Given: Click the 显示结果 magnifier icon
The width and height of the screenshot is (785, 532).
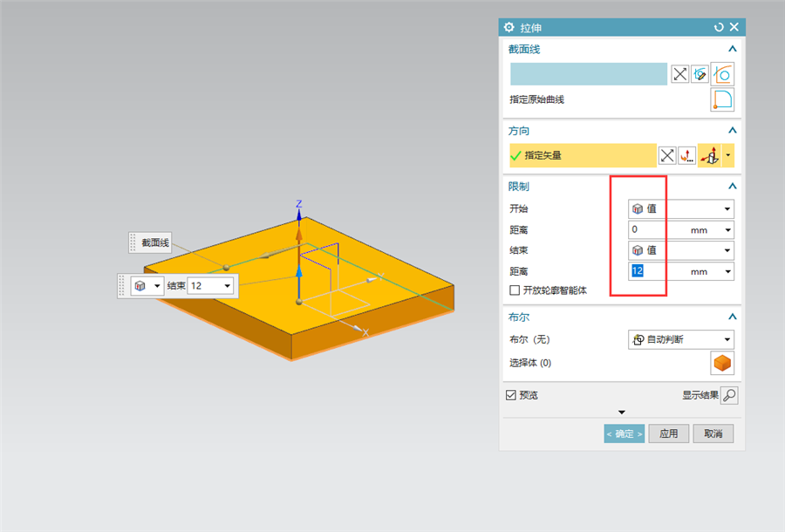Looking at the screenshot, I should coord(729,395).
